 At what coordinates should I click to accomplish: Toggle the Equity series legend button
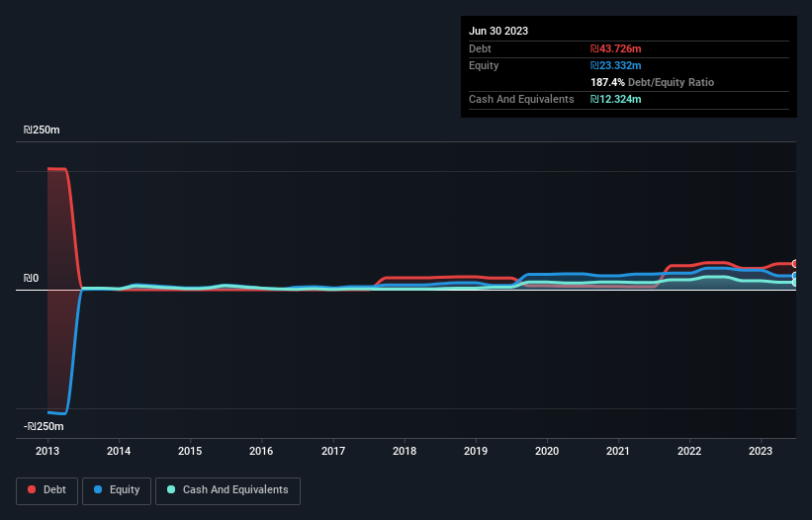coord(117,490)
